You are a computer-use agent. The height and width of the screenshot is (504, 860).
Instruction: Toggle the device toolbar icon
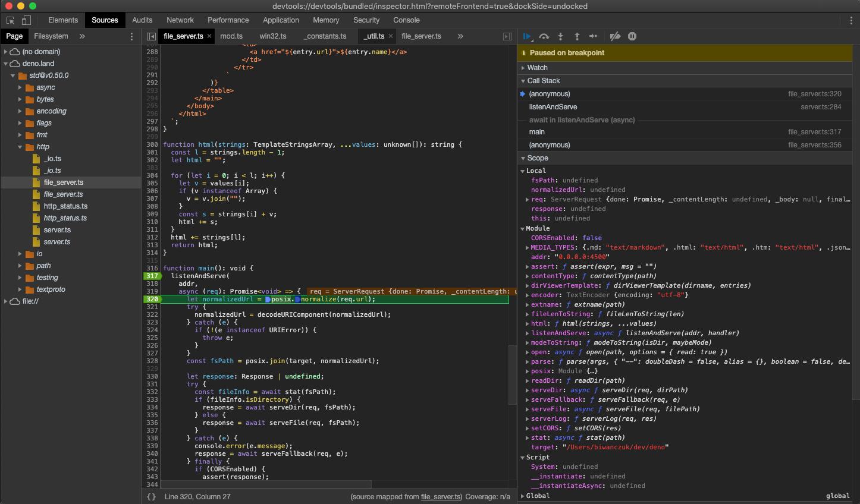point(26,20)
